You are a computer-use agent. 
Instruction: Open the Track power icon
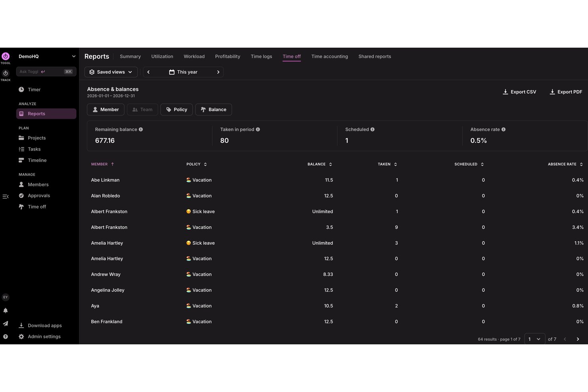point(6,73)
